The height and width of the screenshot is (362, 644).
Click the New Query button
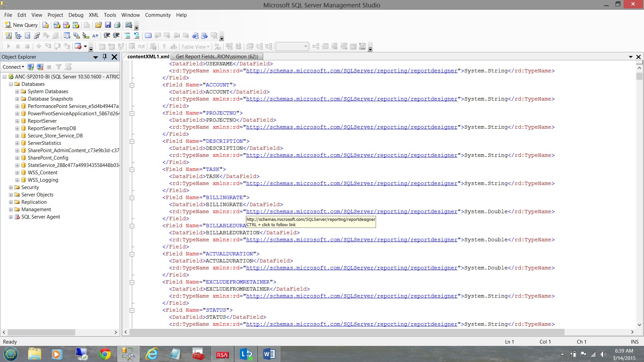21,25
